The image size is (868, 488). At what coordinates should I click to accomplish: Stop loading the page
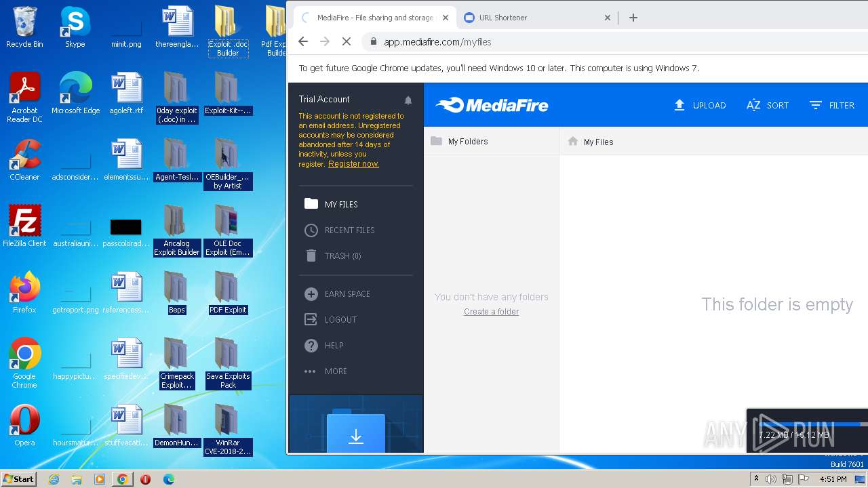[346, 41]
